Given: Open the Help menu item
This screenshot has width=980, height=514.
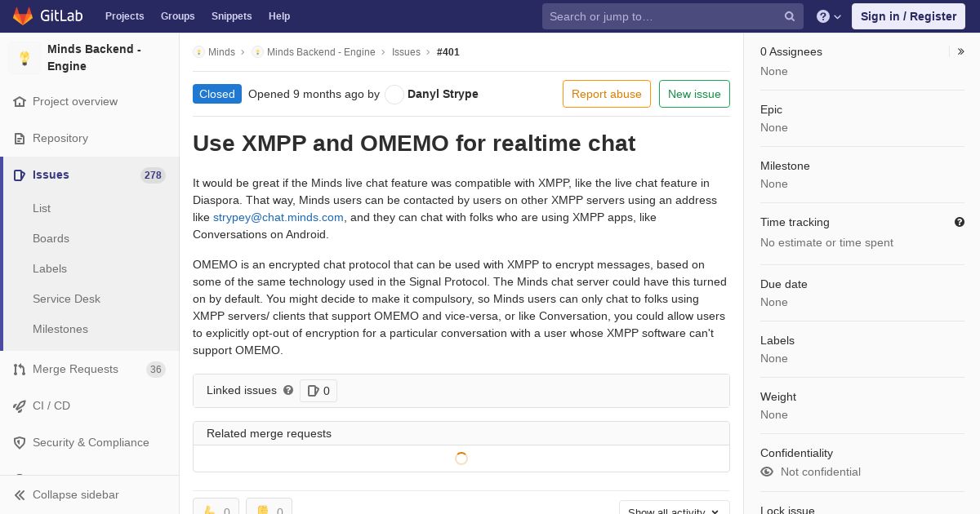Looking at the screenshot, I should (279, 16).
